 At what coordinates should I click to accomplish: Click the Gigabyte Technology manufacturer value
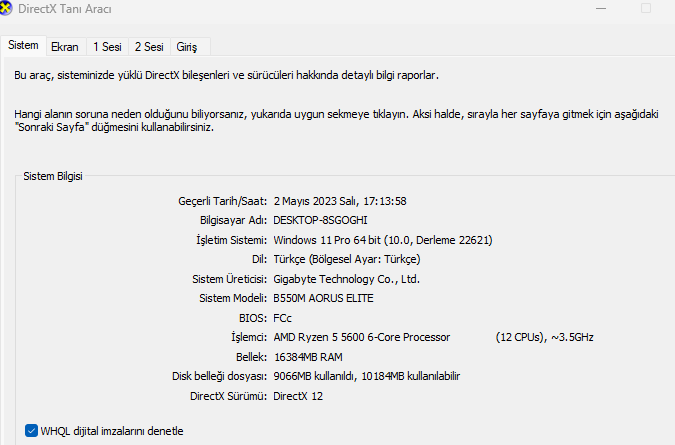click(346, 279)
